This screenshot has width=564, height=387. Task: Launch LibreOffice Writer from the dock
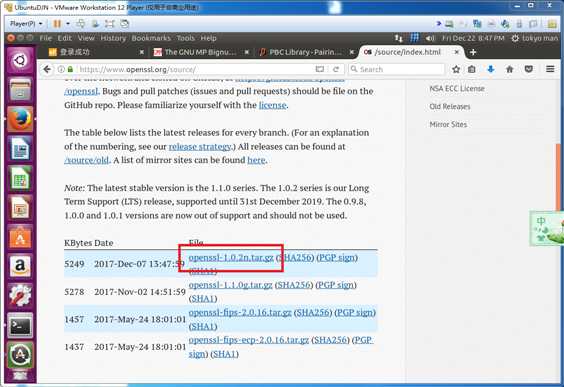click(x=20, y=149)
